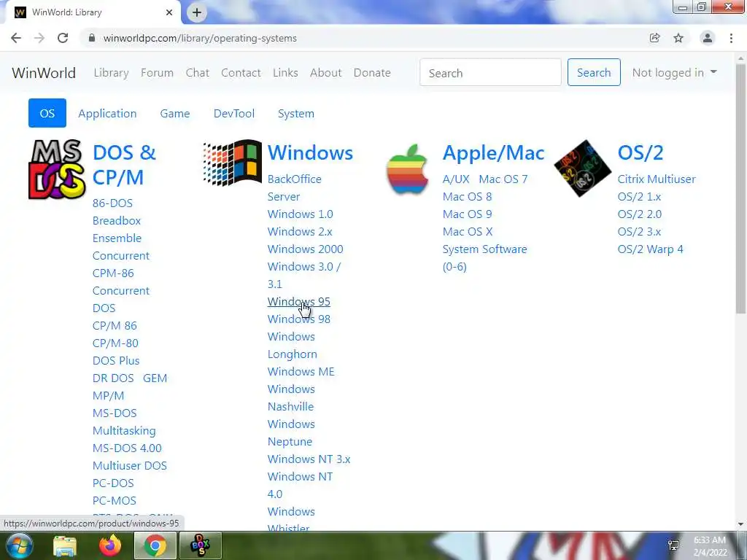Screen dimensions: 747x560
Task: Launch Firefox from the taskbar
Action: 110,545
